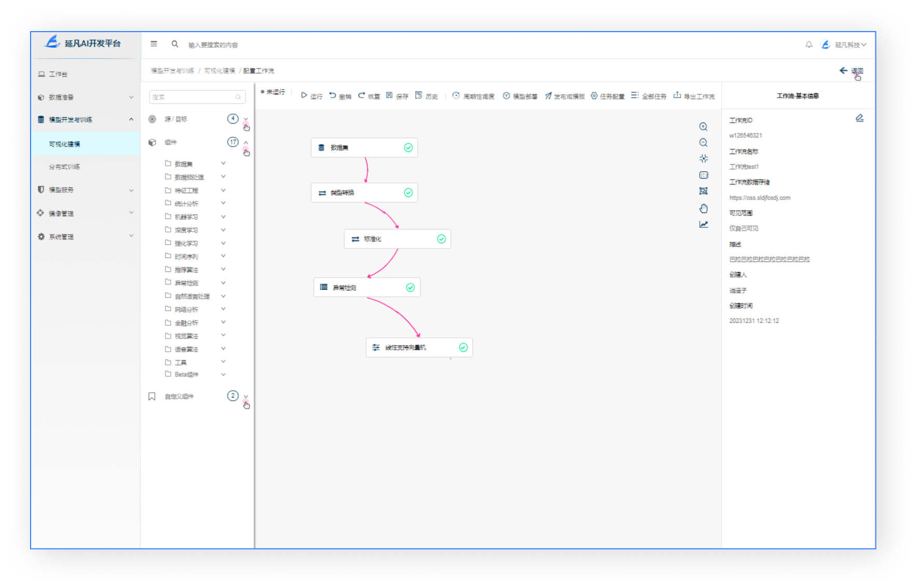Image resolution: width=916 pixels, height=588 pixels.
Task: Click the component 搜索 search field
Action: [193, 97]
